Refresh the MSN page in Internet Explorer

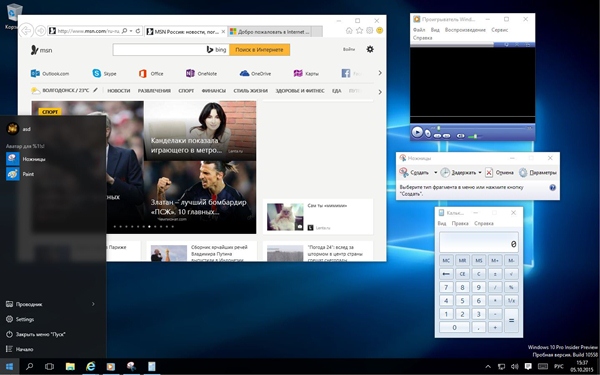click(138, 31)
